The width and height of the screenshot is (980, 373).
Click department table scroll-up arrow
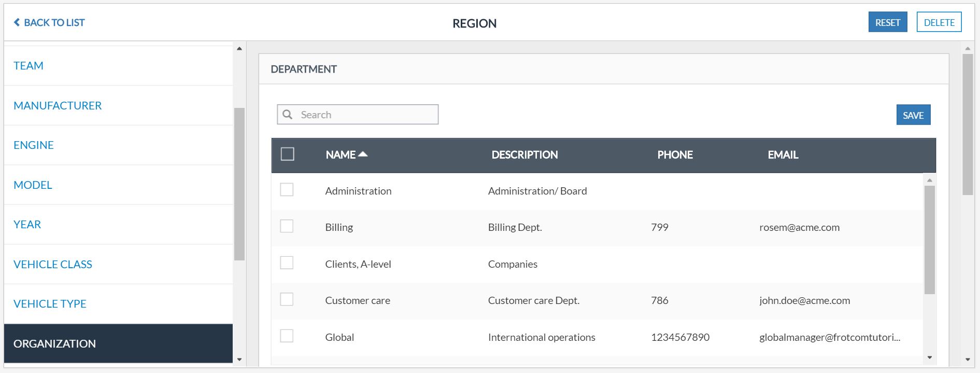[929, 181]
